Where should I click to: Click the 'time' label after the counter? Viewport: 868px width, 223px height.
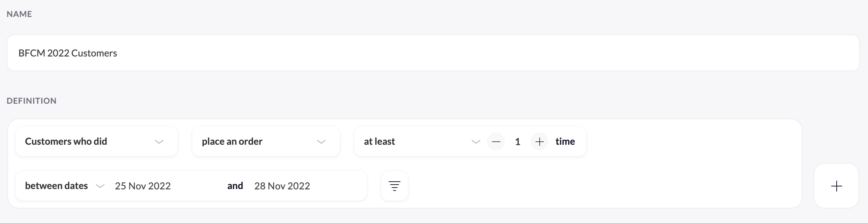click(565, 141)
